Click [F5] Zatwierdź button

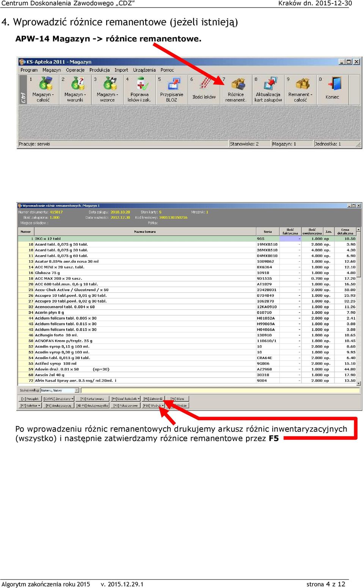click(153, 399)
